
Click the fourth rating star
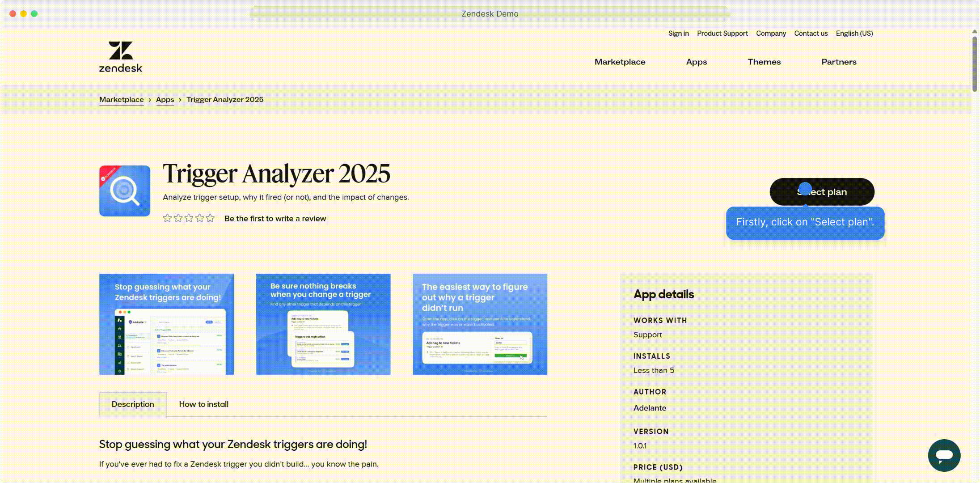tap(199, 218)
